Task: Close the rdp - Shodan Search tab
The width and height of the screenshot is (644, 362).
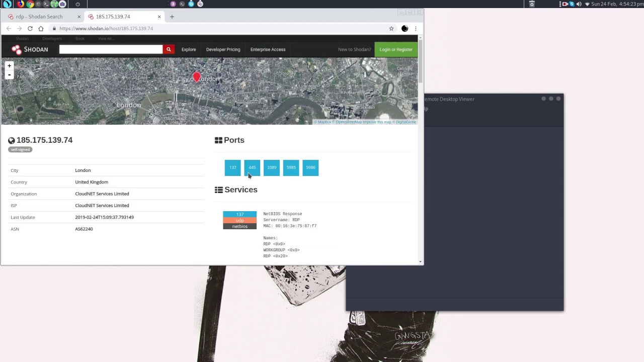Action: [79, 17]
